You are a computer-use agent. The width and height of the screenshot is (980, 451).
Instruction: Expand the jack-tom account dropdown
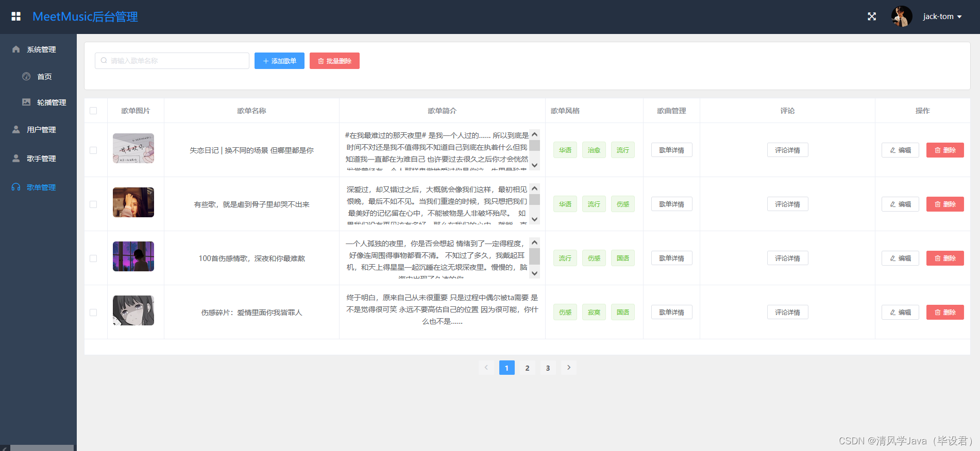[x=942, y=16]
